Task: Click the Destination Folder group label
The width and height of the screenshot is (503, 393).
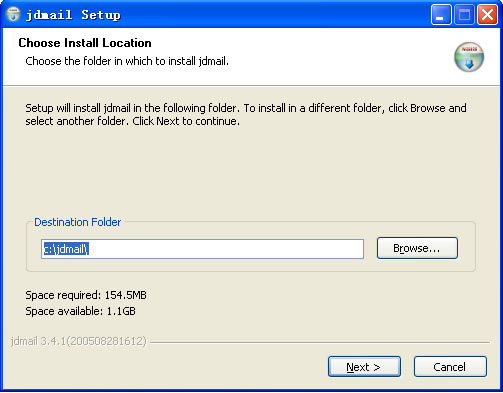Action: tap(78, 222)
